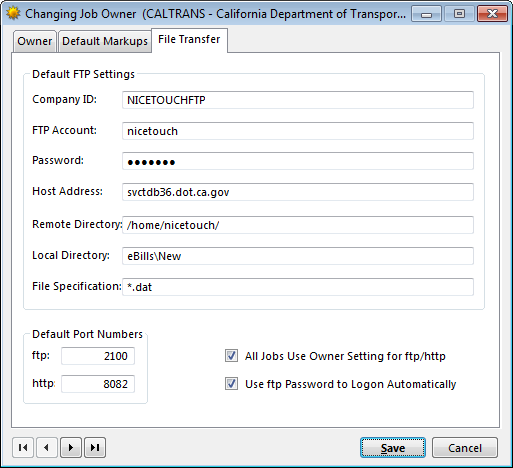Minimize the Changing Job Owner window
The image size is (513, 468).
click(426, 14)
